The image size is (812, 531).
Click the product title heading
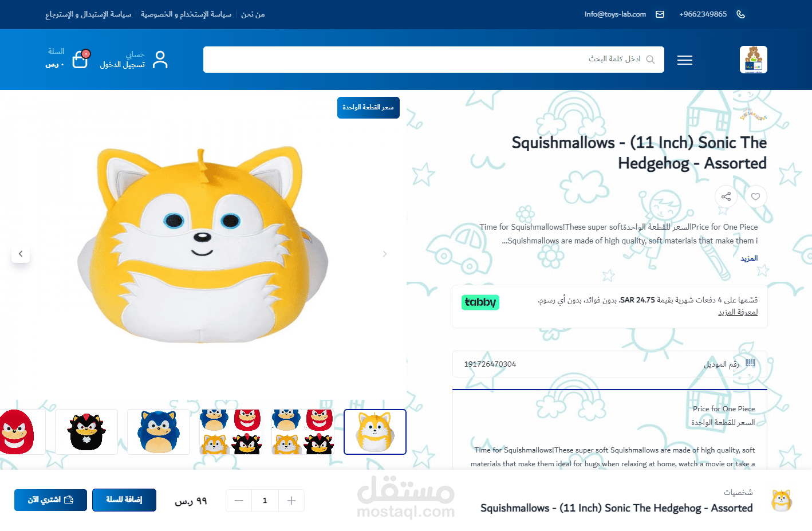(x=639, y=152)
